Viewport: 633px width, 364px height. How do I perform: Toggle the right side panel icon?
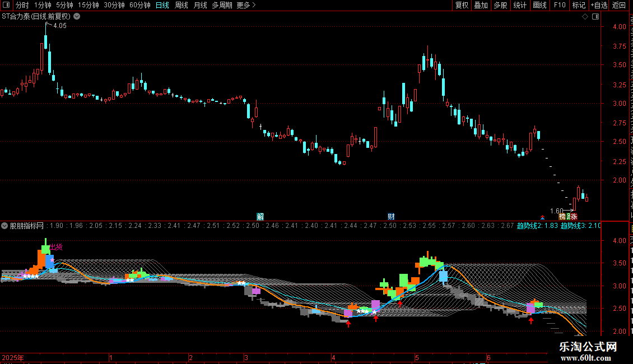point(595,17)
